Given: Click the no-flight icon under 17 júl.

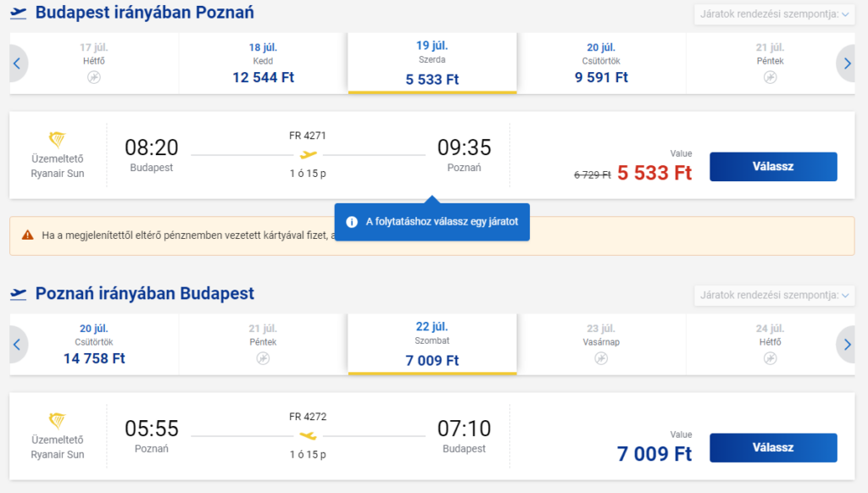Looking at the screenshot, I should 94,77.
